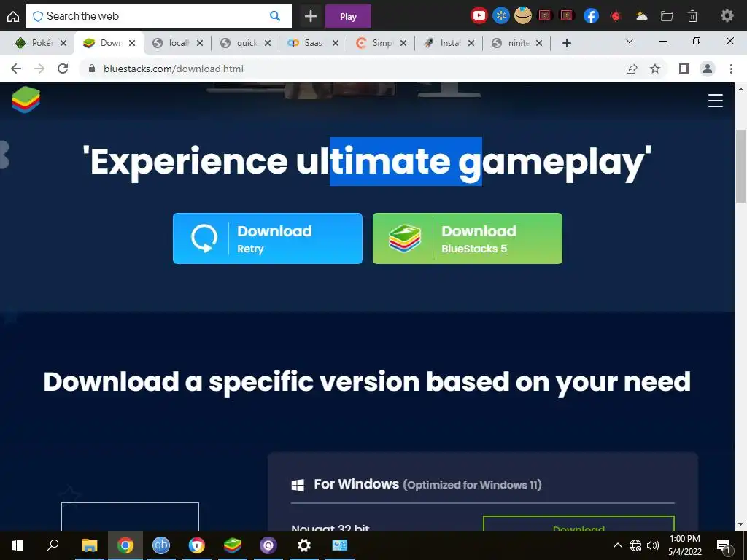Click the page vertical scrollbar thumb
This screenshot has width=747, height=560.
click(741, 166)
